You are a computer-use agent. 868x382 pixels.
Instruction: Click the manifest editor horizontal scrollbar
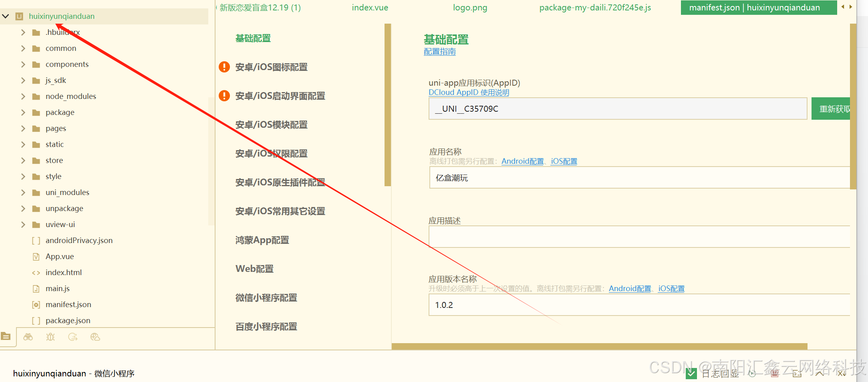point(600,346)
